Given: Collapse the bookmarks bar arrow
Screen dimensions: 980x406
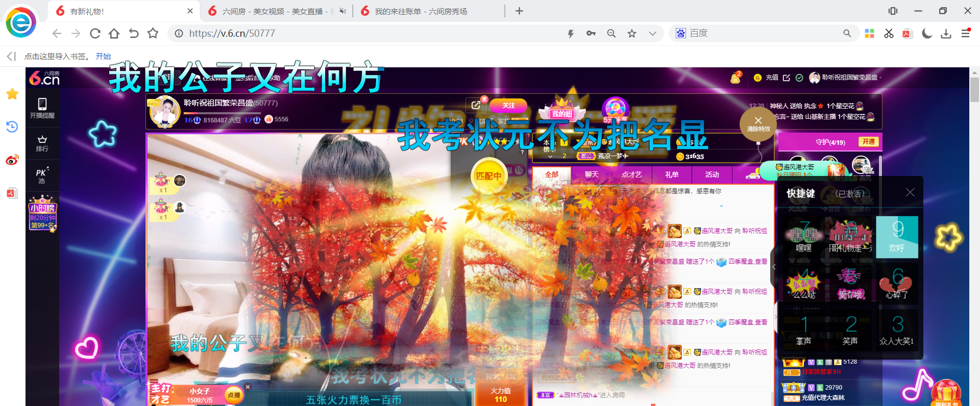Looking at the screenshot, I should point(11,56).
